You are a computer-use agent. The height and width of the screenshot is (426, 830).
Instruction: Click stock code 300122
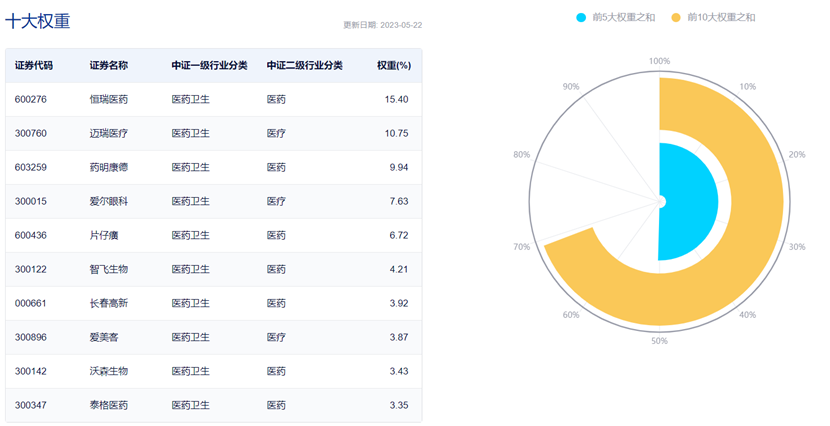(x=31, y=269)
